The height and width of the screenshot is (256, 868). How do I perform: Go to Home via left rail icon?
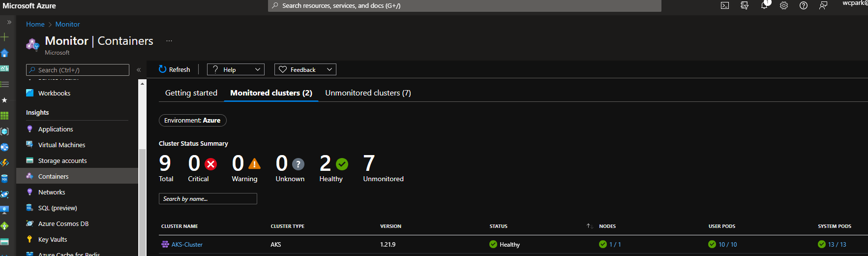(4, 53)
